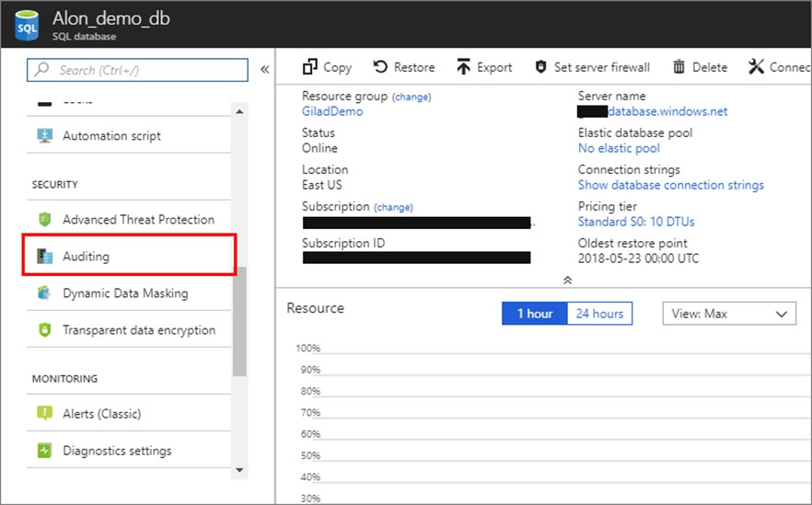
Task: Click the Connect tools icon
Action: tap(756, 67)
